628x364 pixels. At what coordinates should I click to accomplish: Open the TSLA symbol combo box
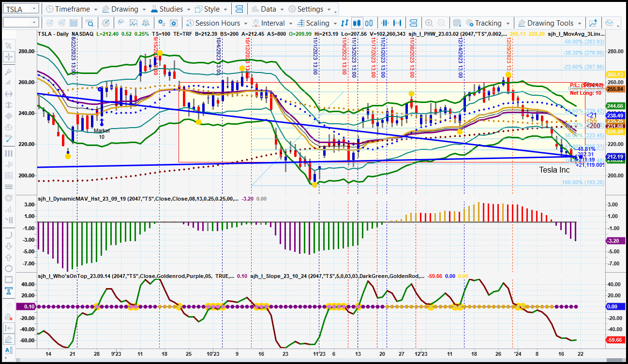[21, 9]
